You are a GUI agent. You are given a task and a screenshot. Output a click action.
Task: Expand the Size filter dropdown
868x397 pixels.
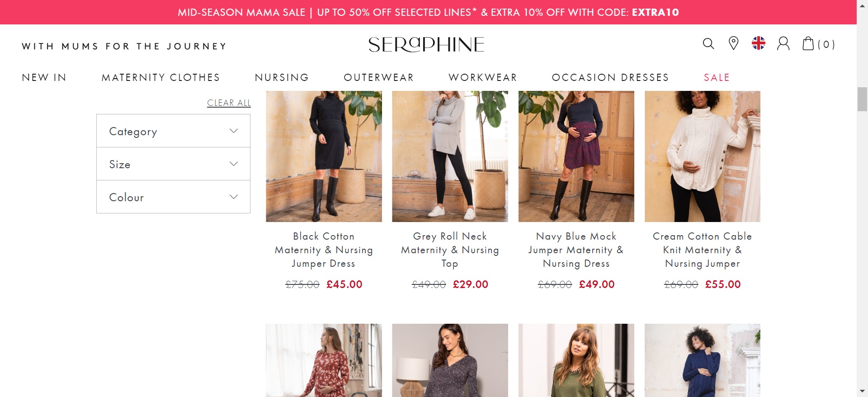pos(173,164)
